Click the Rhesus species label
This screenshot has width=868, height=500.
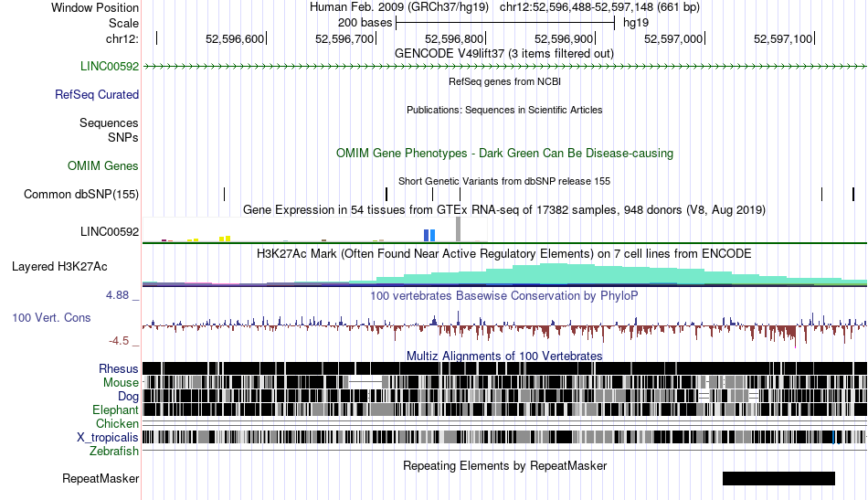119,368
